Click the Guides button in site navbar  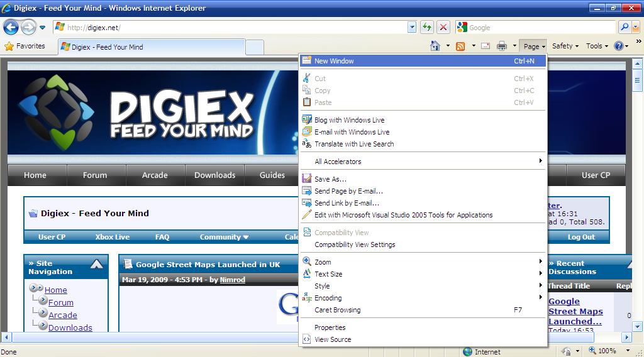[272, 175]
